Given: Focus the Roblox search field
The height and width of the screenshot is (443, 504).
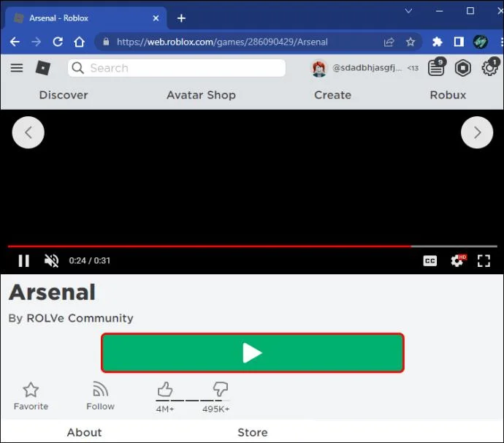Looking at the screenshot, I should (177, 68).
